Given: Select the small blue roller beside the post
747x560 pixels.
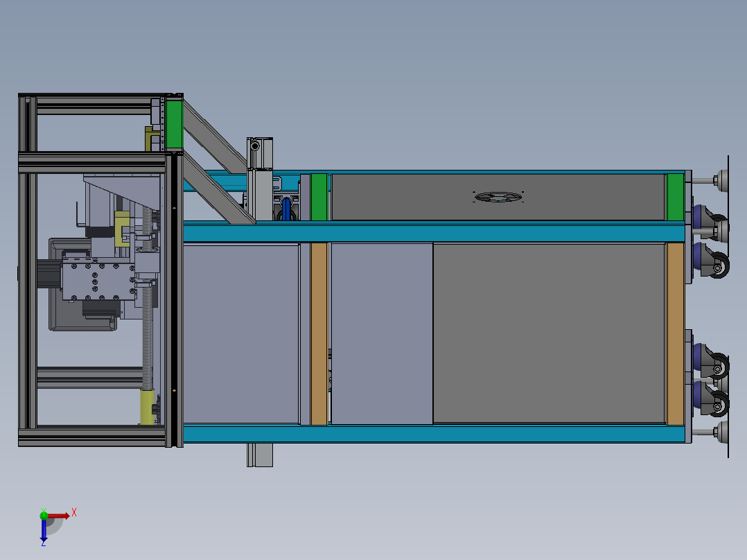Looking at the screenshot, I should click(285, 209).
